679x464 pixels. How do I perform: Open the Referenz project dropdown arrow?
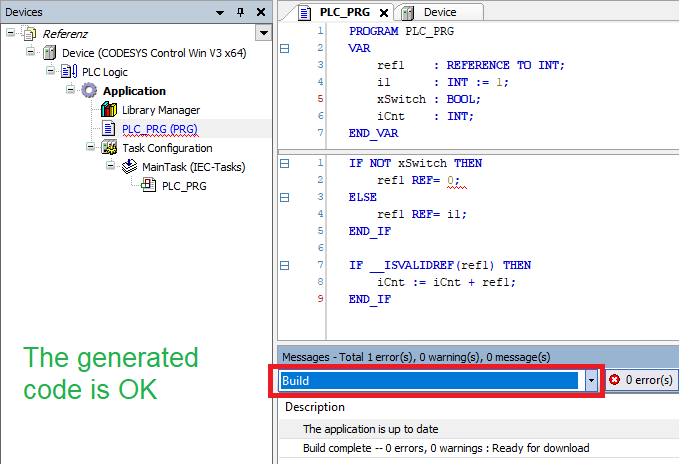pos(263,33)
